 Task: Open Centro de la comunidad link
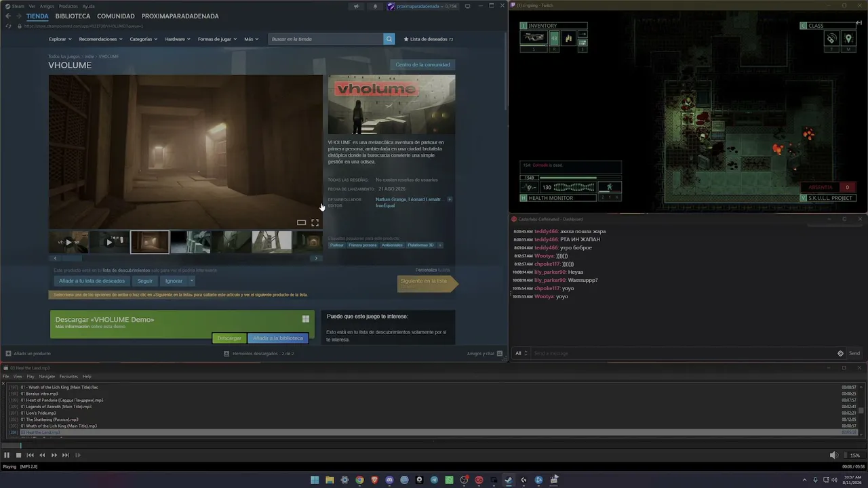coord(422,64)
